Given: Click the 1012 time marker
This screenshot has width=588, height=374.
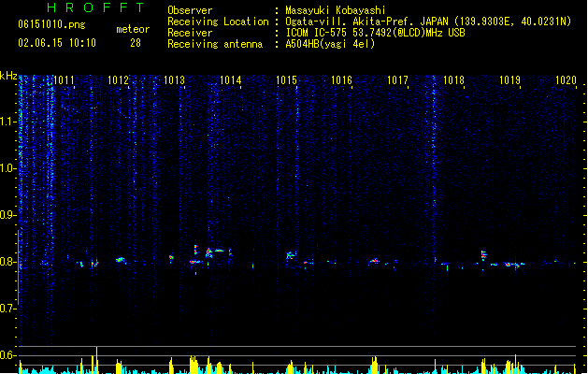Looking at the screenshot, I should 118,80.
